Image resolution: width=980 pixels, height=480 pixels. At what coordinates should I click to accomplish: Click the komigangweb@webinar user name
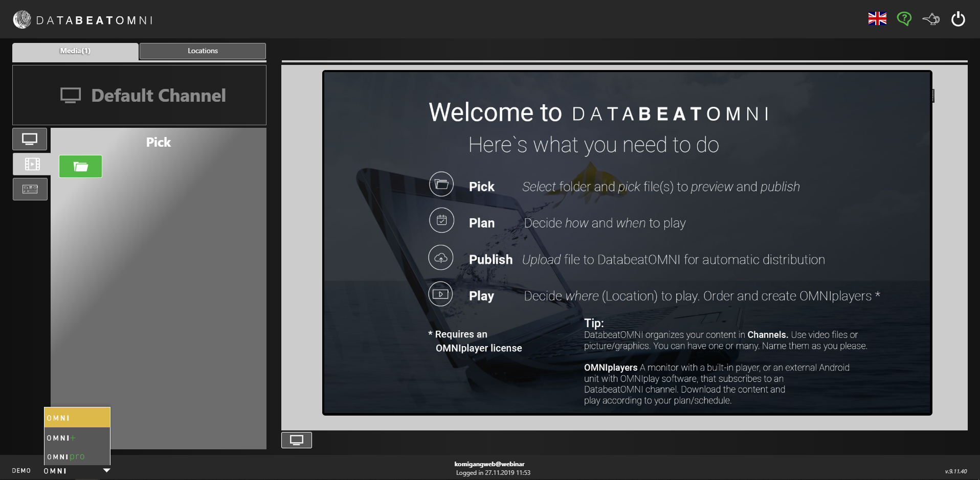tap(489, 464)
